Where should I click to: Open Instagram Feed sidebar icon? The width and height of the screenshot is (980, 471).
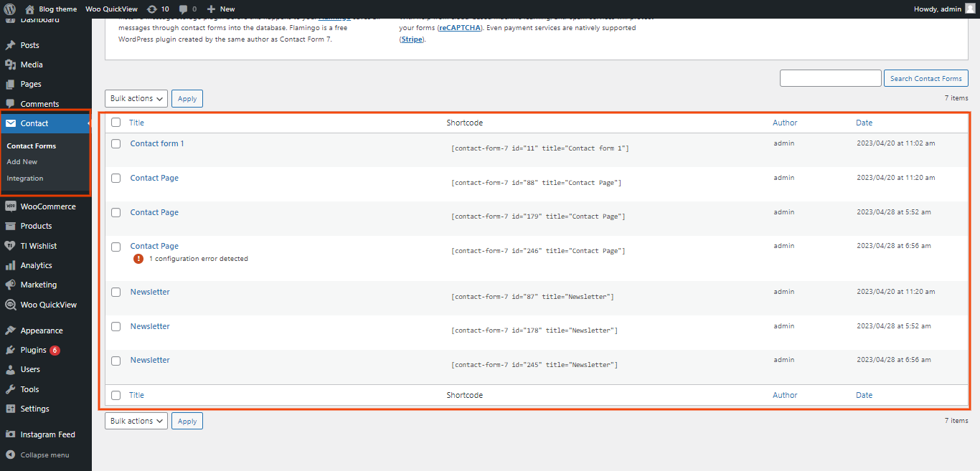click(10, 434)
